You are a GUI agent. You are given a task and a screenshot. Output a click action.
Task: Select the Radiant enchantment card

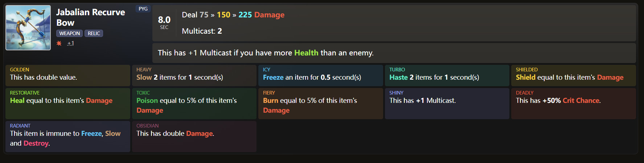(68, 137)
